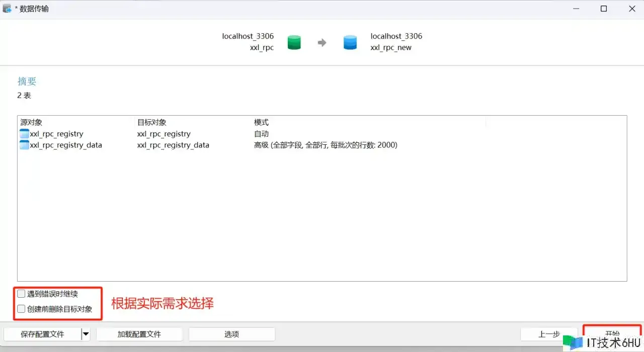Go back with the 上一步 button
Image resolution: width=644 pixels, height=352 pixels.
coord(549,334)
